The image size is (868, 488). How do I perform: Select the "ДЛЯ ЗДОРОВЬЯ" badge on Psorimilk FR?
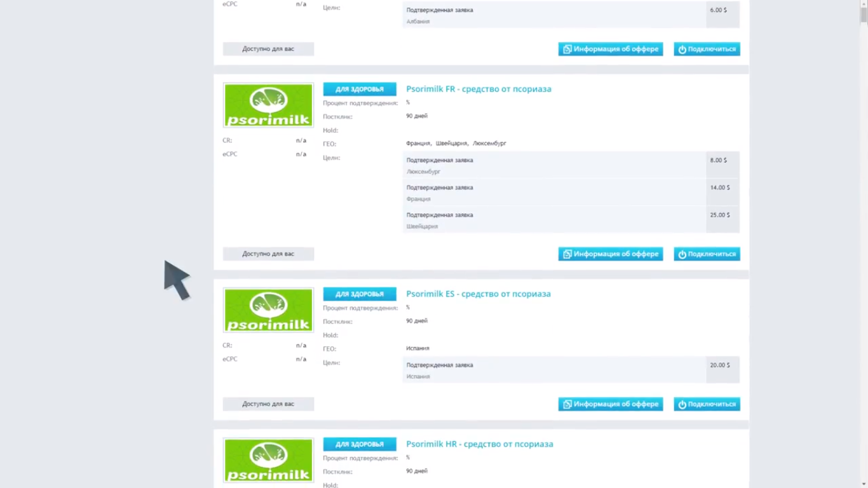[x=360, y=89]
